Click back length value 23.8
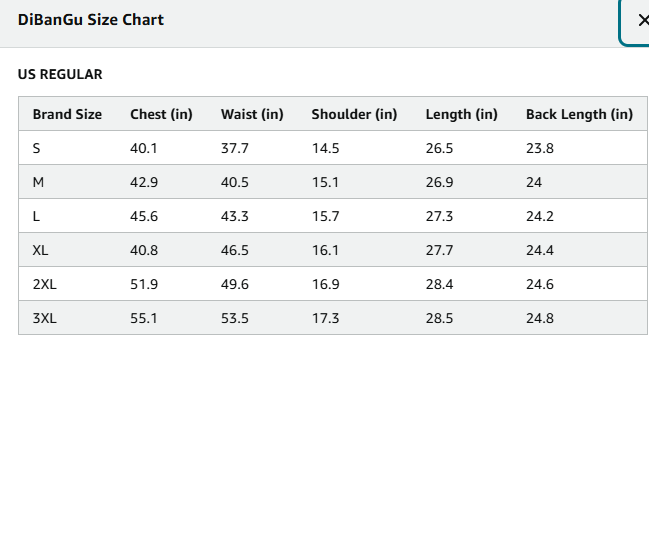The height and width of the screenshot is (552, 649). pos(540,148)
